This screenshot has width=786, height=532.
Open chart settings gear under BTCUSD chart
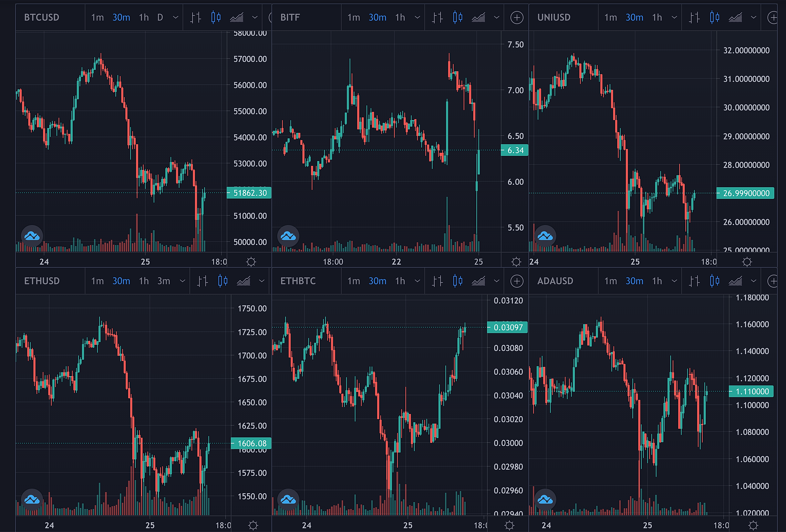point(251,262)
